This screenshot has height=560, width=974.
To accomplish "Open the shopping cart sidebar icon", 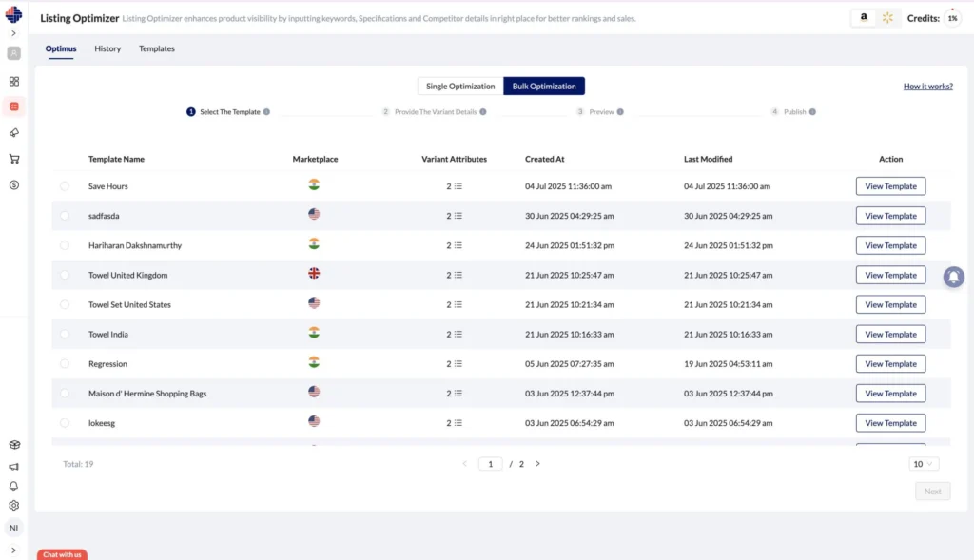I will [13, 159].
